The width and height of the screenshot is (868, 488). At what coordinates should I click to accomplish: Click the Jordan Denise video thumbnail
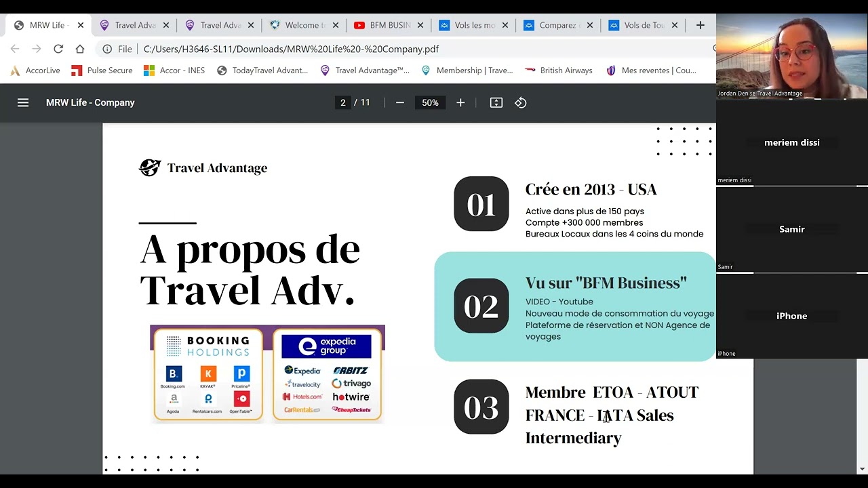click(x=791, y=56)
